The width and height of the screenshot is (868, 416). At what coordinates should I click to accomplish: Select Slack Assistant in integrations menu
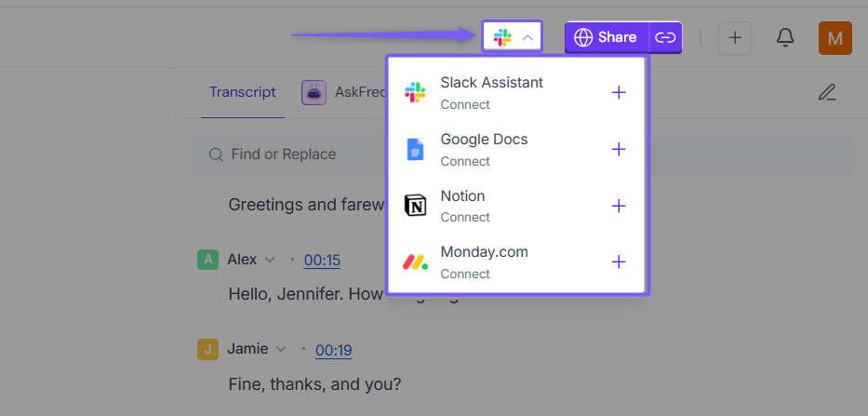(x=491, y=92)
